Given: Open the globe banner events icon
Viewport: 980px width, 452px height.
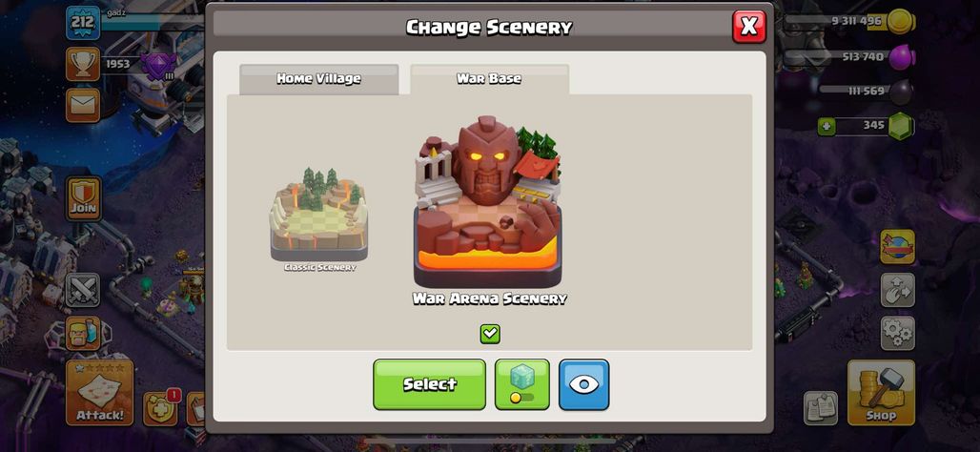Looking at the screenshot, I should click(897, 246).
